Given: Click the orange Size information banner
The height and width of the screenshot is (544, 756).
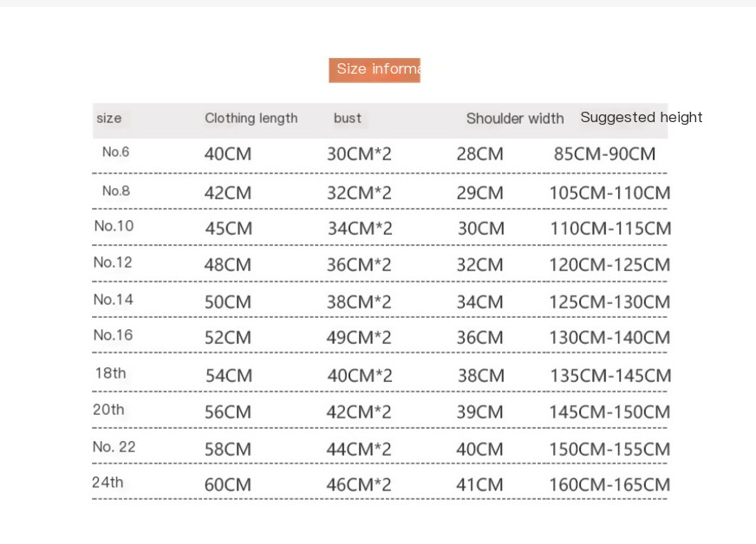Looking at the screenshot, I should [375, 70].
